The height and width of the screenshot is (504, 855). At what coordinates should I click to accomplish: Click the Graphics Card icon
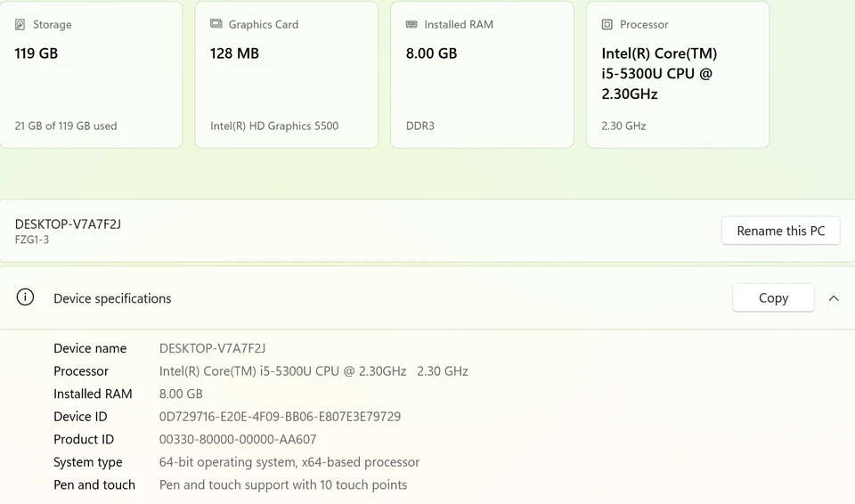[x=216, y=25]
